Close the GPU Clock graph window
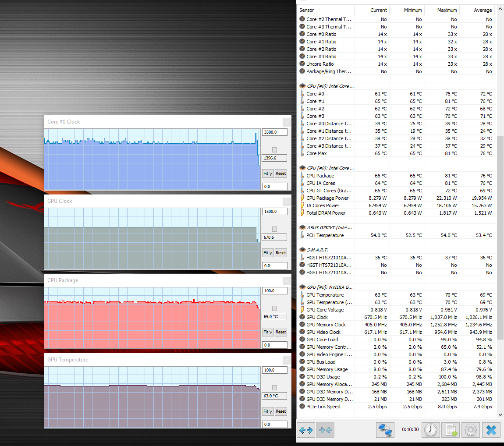This screenshot has width=504, height=446. tap(287, 202)
